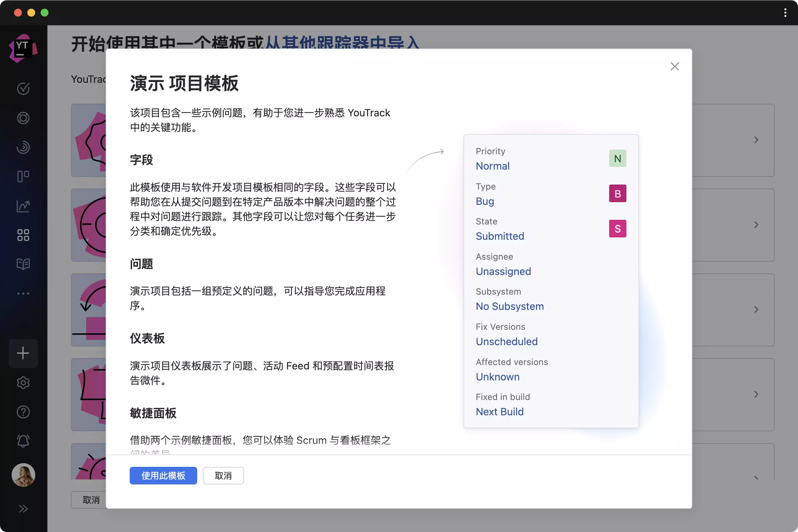
Task: Open the Timesheets spiral sidebar icon
Action: pyautogui.click(x=23, y=147)
